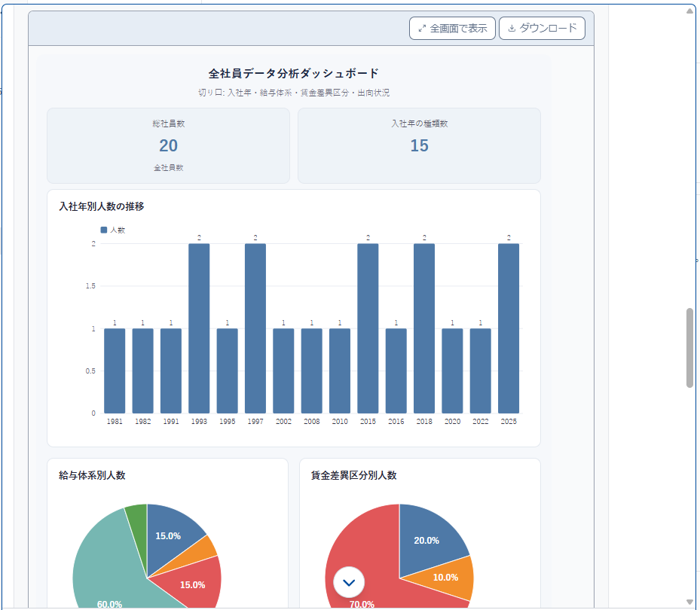Image resolution: width=700 pixels, height=610 pixels.
Task: Click the 給与体系別人数 heading
Action: point(92,475)
